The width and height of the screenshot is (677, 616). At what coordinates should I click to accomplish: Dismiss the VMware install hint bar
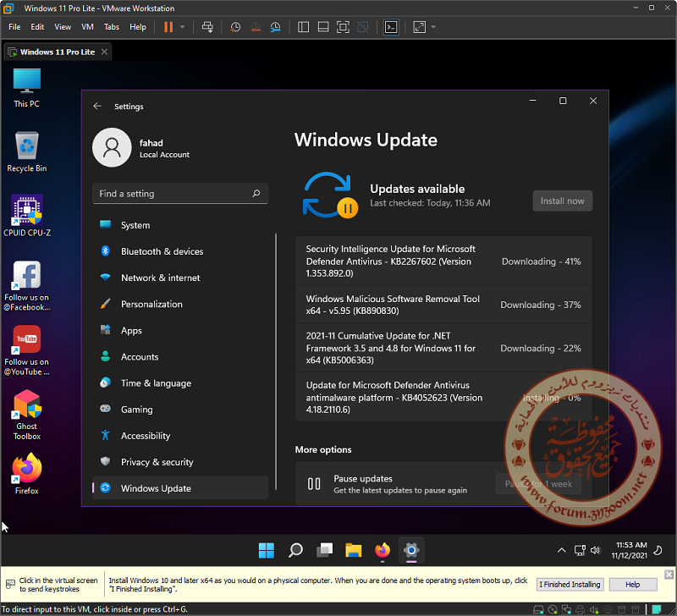tap(669, 575)
